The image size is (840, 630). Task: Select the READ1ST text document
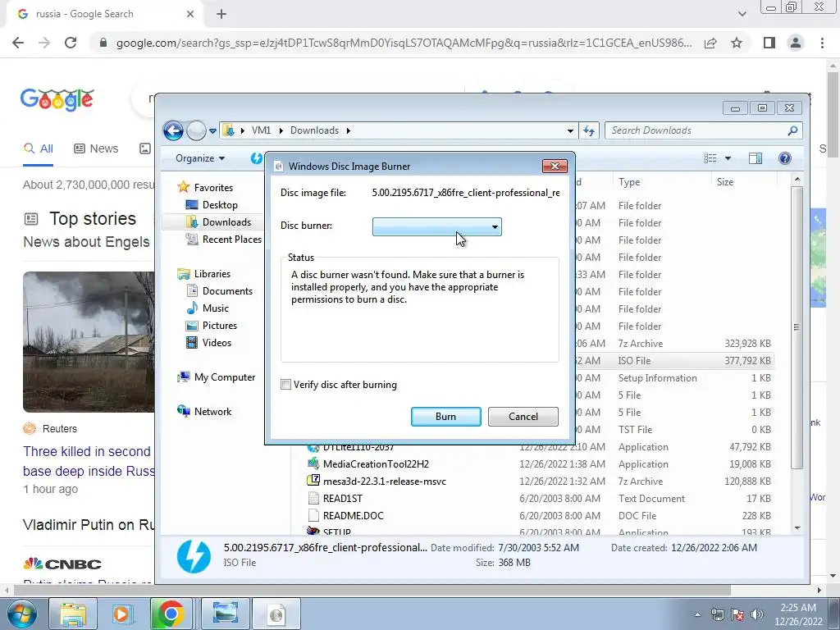coord(342,498)
